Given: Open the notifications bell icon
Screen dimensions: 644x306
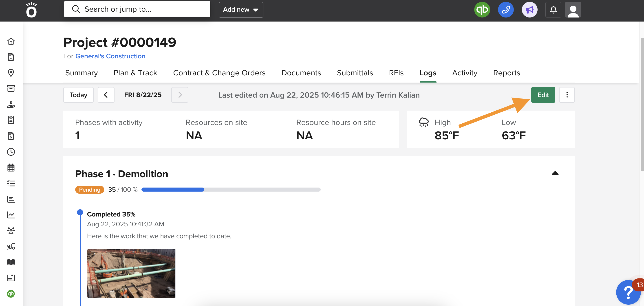Looking at the screenshot, I should click(x=553, y=9).
